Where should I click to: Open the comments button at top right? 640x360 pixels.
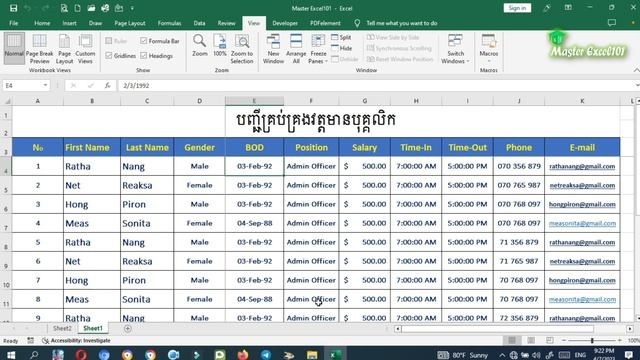click(x=611, y=23)
